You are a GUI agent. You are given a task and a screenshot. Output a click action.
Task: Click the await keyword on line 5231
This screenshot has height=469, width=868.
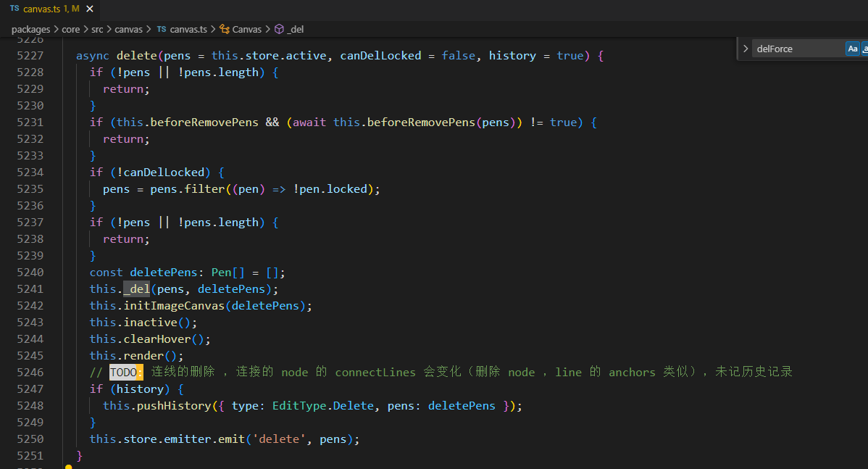click(x=309, y=123)
